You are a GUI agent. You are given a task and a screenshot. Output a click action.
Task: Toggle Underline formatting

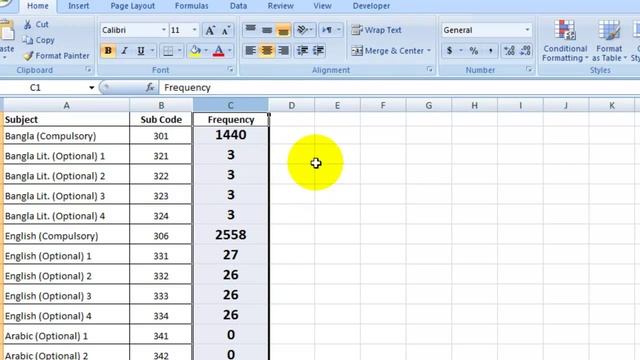(x=140, y=51)
